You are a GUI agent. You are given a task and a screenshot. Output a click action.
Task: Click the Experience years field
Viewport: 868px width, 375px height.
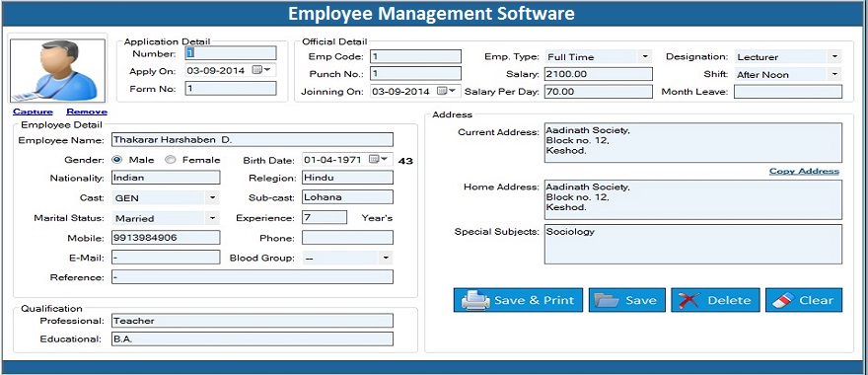[x=325, y=217]
